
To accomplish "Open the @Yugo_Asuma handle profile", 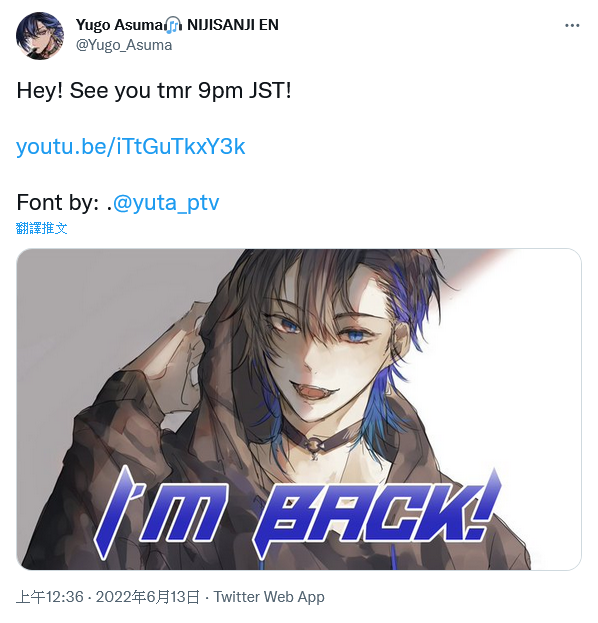I will (x=124, y=45).
